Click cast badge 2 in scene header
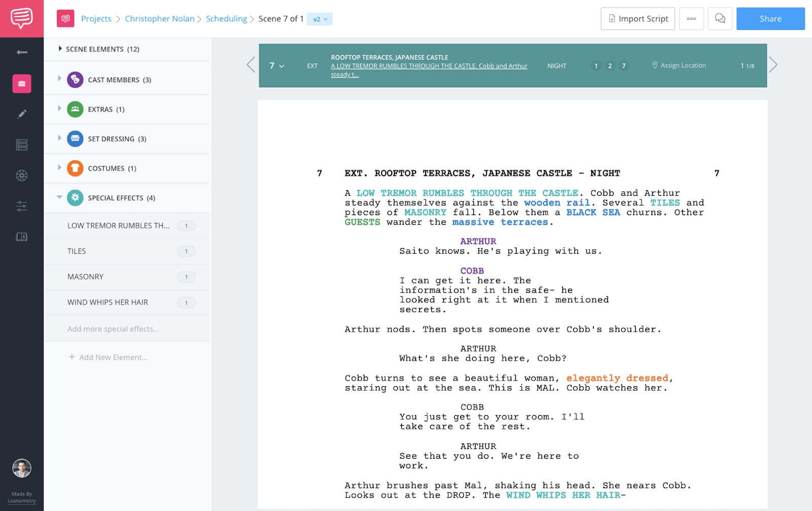Image resolution: width=812 pixels, height=511 pixels. (x=610, y=66)
